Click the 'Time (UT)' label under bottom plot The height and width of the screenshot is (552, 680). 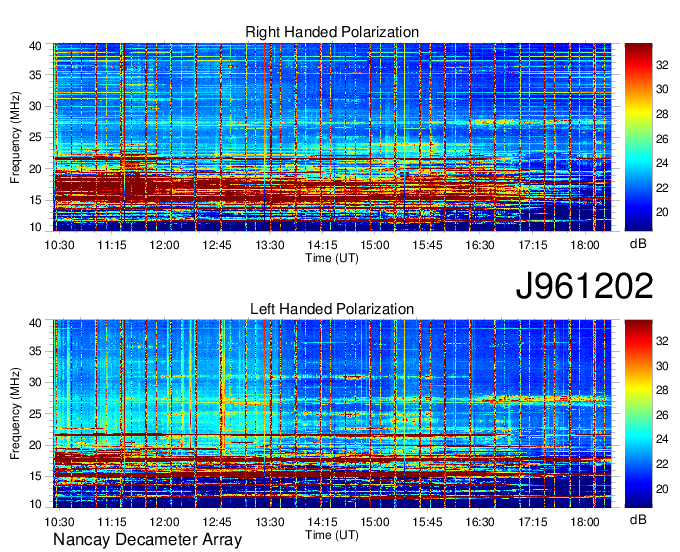pyautogui.click(x=332, y=535)
